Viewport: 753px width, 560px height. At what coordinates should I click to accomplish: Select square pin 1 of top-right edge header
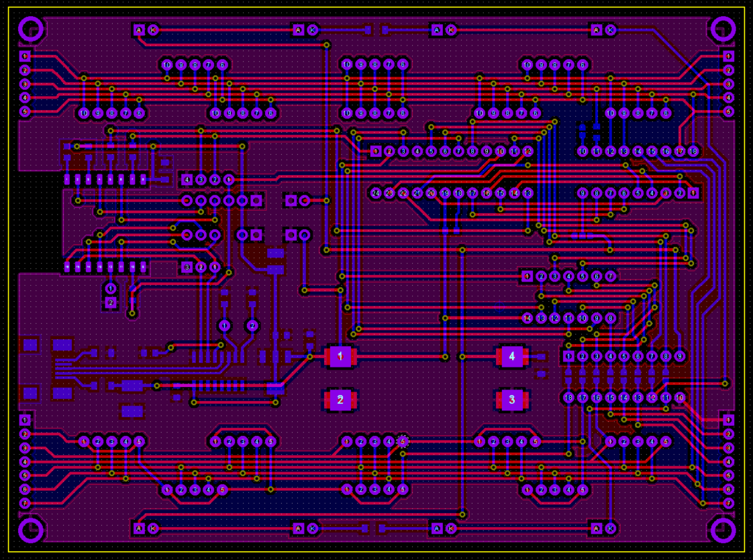point(729,56)
